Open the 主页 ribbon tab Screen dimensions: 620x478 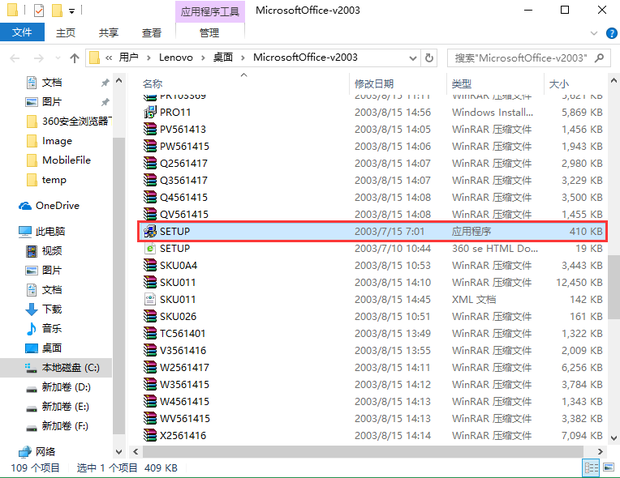click(66, 33)
